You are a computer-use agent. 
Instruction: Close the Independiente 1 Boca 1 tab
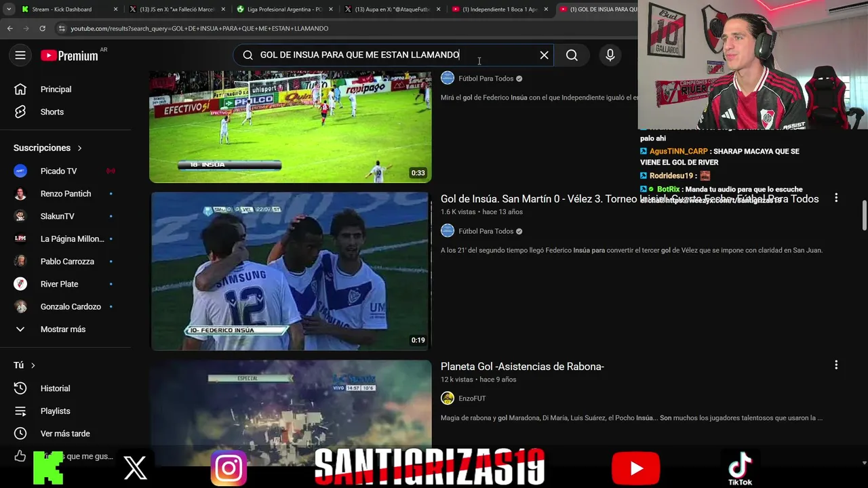tap(546, 9)
